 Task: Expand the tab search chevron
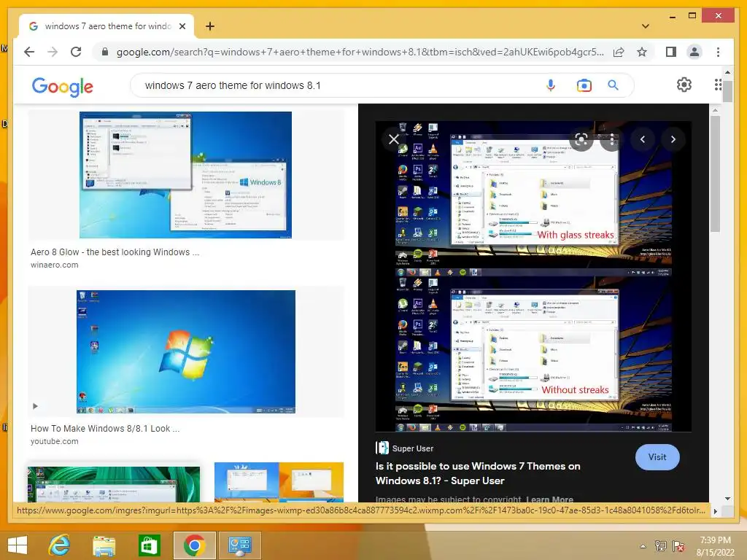(645, 26)
